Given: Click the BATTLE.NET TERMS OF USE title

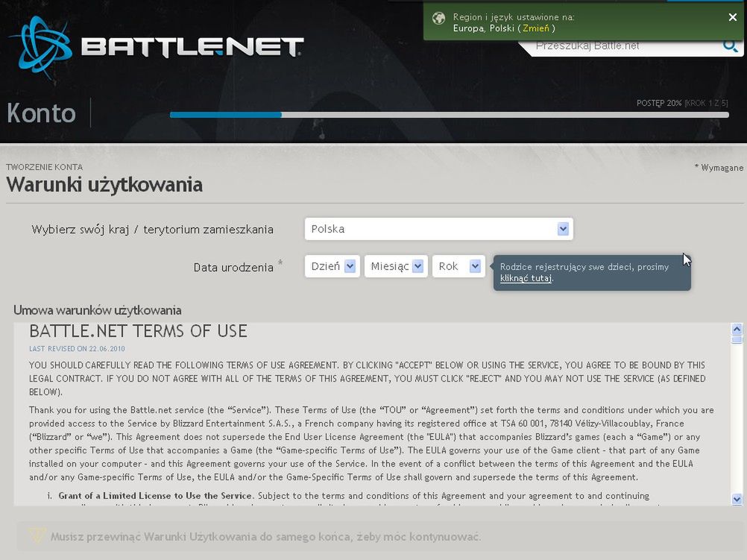Looking at the screenshot, I should tap(138, 331).
